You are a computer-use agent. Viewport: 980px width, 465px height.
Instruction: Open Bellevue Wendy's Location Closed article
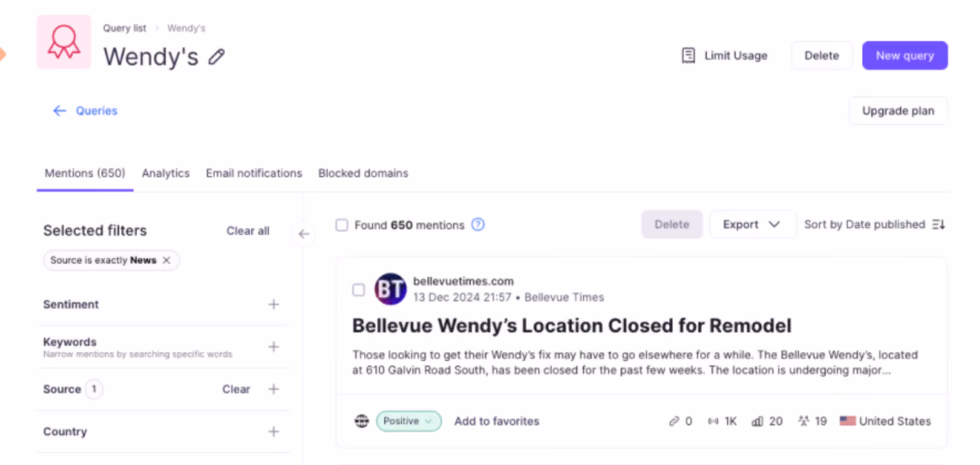tap(572, 326)
